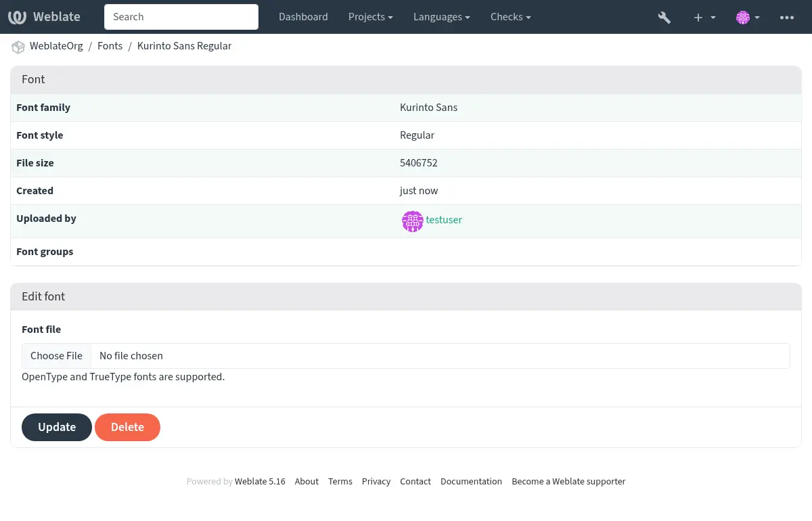Viewport: 812px width, 521px height.
Task: Visit Become a Weblate supporter link
Action: coord(568,482)
